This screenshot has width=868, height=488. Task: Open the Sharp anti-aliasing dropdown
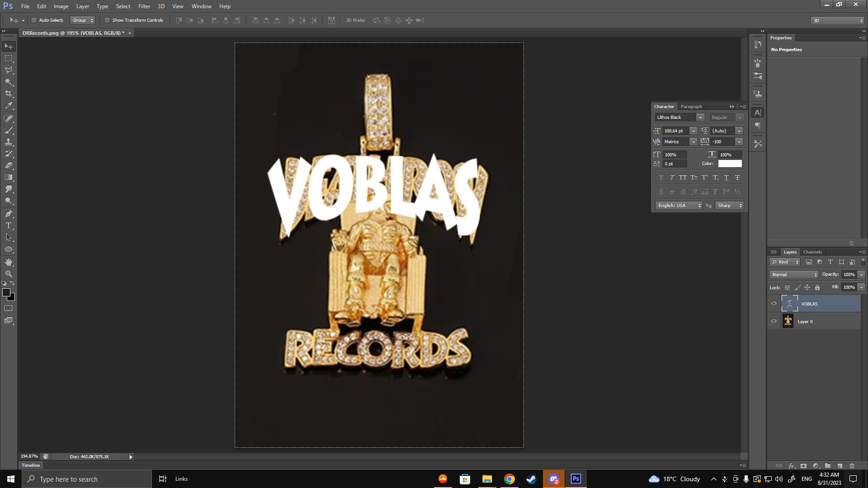[x=729, y=206]
